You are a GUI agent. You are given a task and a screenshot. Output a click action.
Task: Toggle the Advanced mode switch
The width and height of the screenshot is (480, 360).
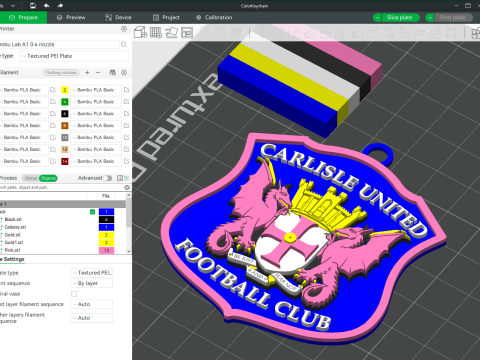tap(108, 178)
